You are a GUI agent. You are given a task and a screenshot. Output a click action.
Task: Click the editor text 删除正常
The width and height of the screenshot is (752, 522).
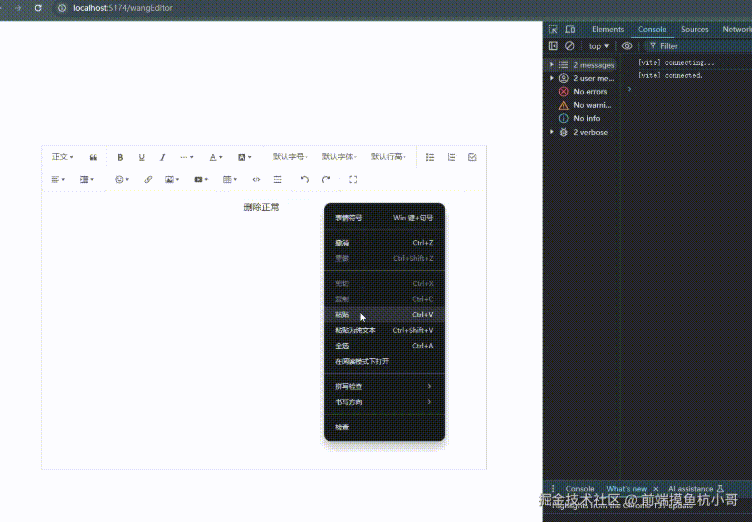point(261,207)
